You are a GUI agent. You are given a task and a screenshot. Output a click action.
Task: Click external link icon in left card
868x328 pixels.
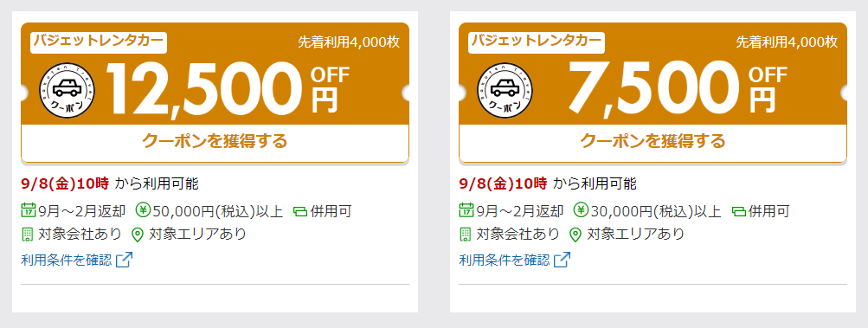(x=125, y=260)
